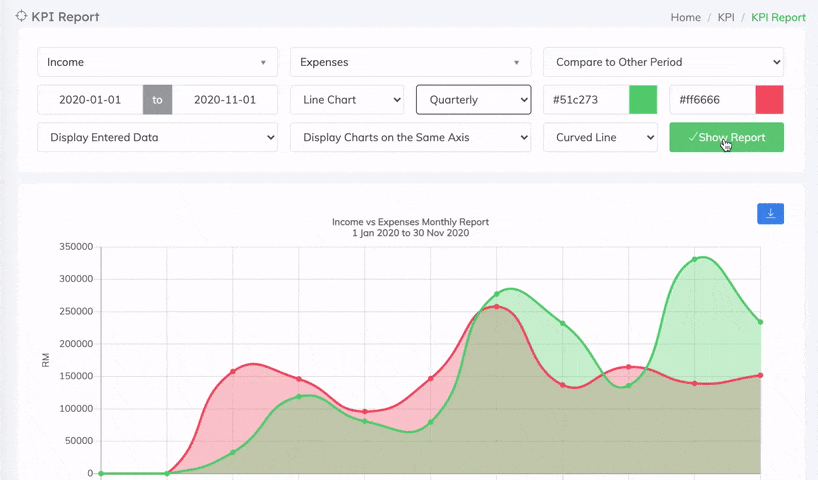Open the Expenses metric dropdown
Viewport: 818px width, 480px height.
click(x=410, y=62)
